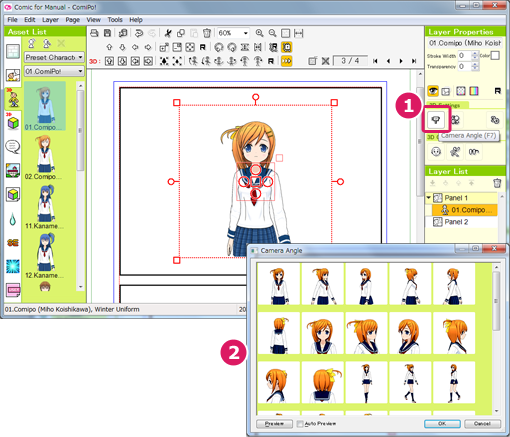The height and width of the screenshot is (437, 510).
Task: Toggle the Auto Preview checkbox
Action: click(300, 424)
